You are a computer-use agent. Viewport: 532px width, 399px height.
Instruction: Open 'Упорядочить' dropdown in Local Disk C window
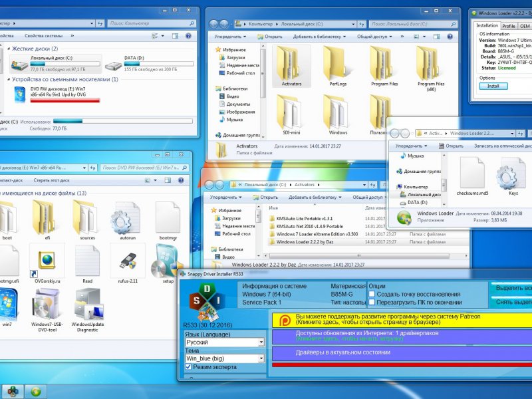pyautogui.click(x=230, y=37)
